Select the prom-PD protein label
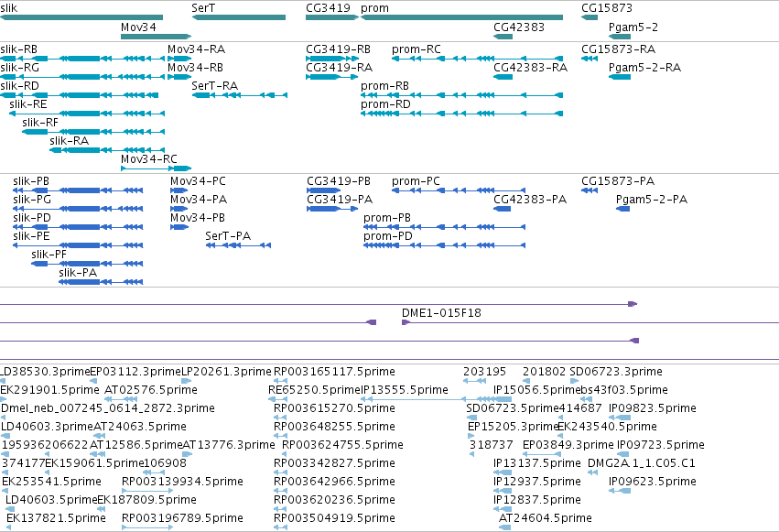The image size is (779, 532). click(x=388, y=236)
